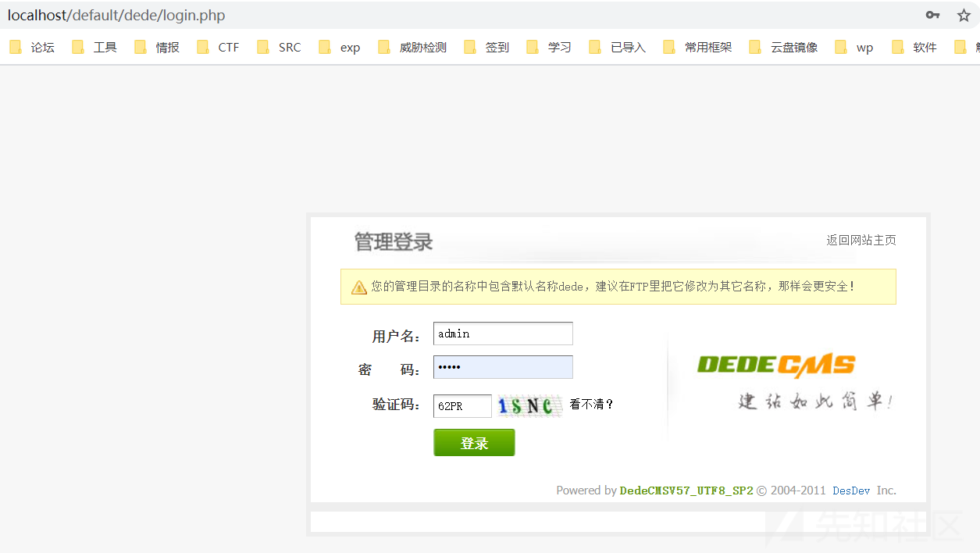Screen dimensions: 980x553
Task: Click the saved-password key icon in address bar
Action: pos(932,16)
